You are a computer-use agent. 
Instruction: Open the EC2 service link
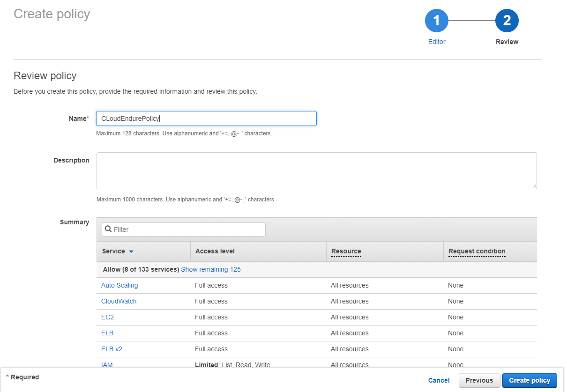[107, 317]
